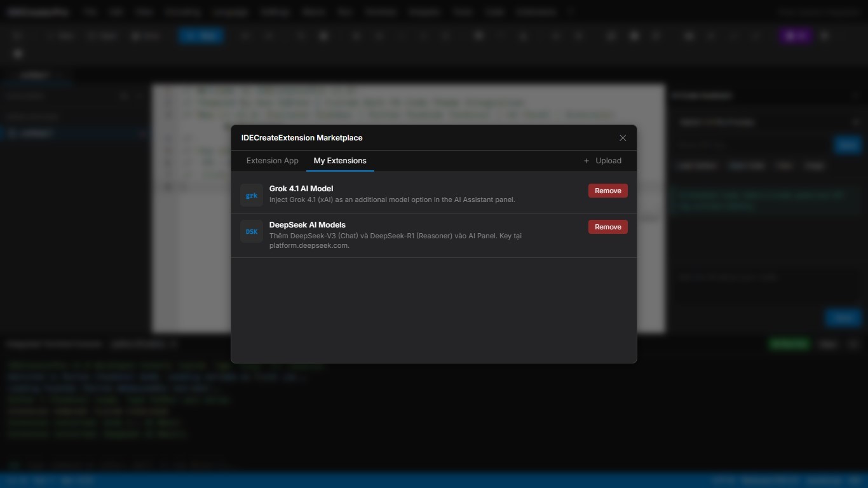Select the 'Grok 4.1 AI Model' title
868x488 pixels.
pyautogui.click(x=301, y=189)
